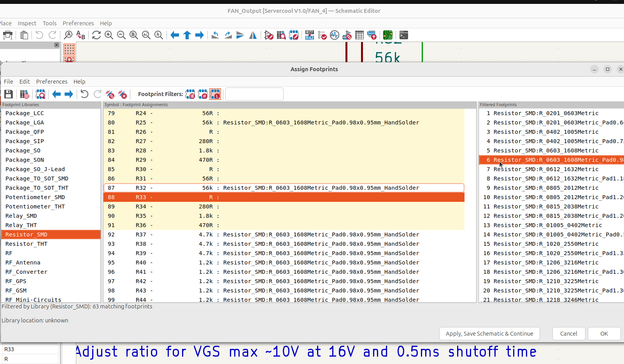Navigate up one sheet (up arrow)
Image resolution: width=624 pixels, height=364 pixels.
pyautogui.click(x=187, y=35)
